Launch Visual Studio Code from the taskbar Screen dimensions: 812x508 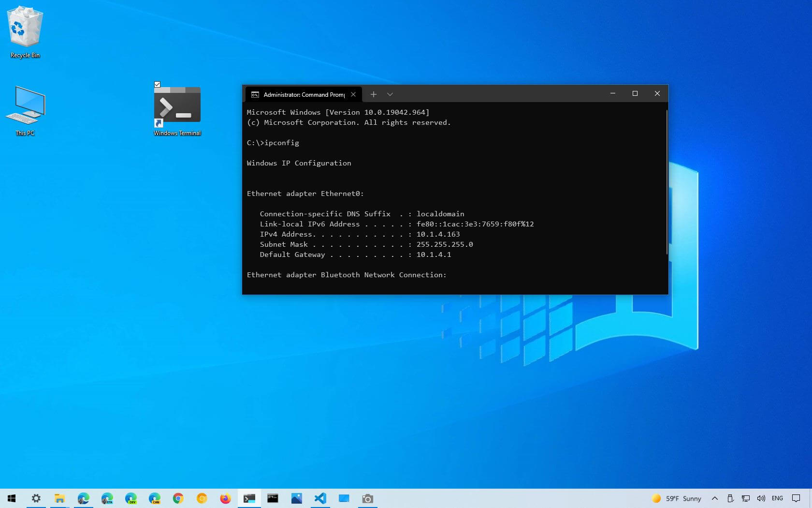coord(320,499)
